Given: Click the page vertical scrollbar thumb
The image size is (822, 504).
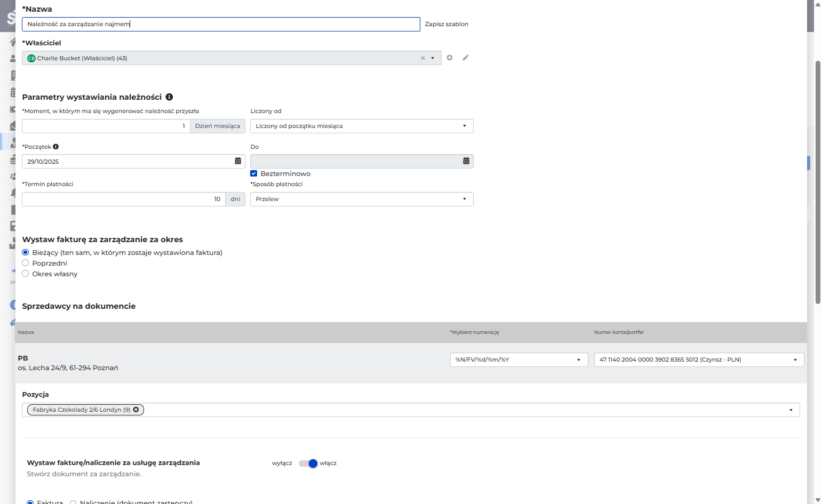Looking at the screenshot, I should click(818, 182).
